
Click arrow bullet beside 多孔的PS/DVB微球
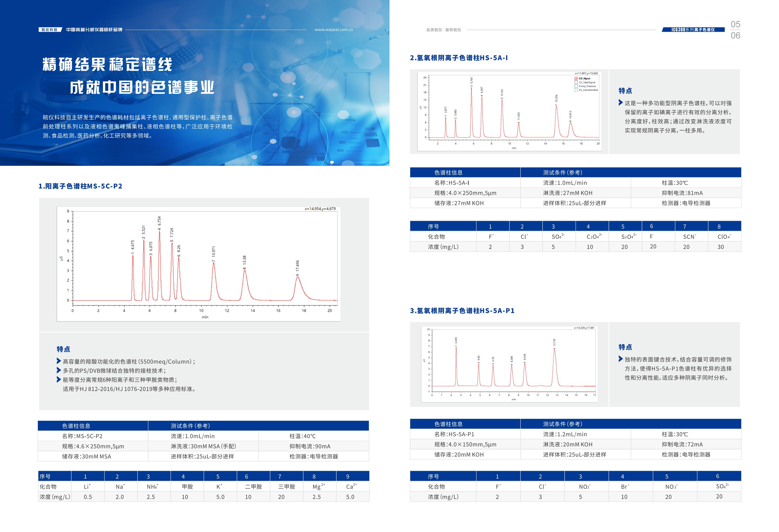(59, 370)
